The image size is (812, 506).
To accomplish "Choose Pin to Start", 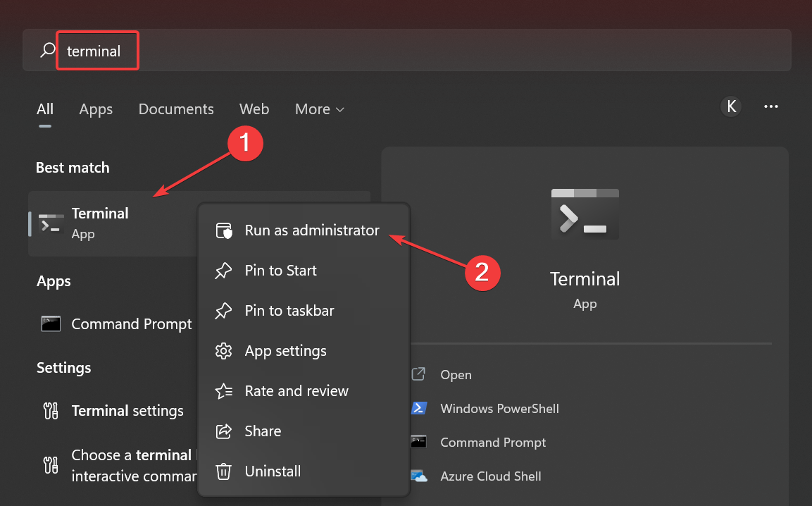I will click(304, 271).
